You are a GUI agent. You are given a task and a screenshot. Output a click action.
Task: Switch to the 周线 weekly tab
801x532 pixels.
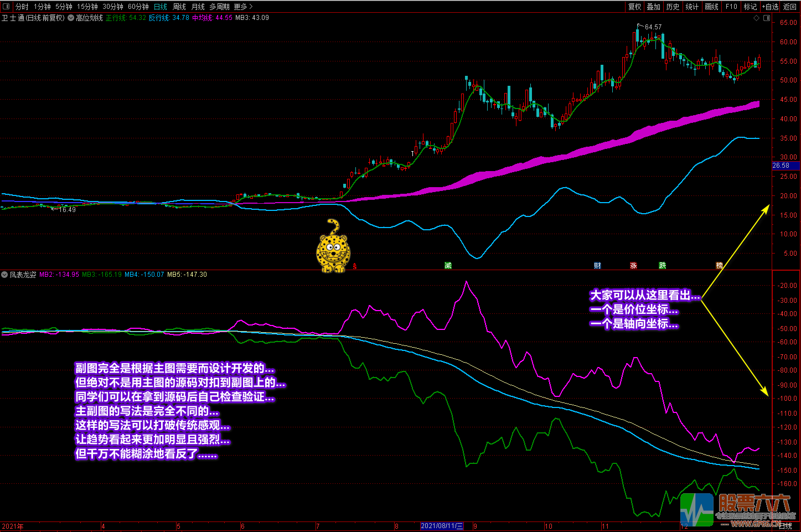[179, 7]
